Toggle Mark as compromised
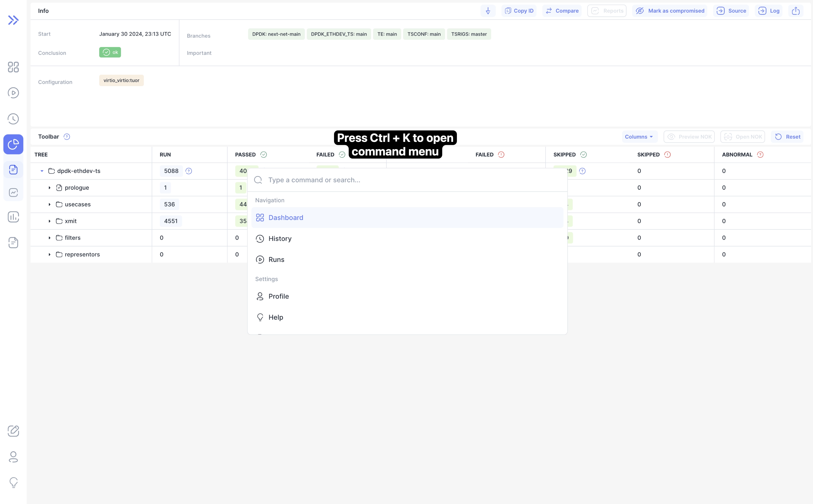Viewport: 813px width, 504px height. coord(670,11)
